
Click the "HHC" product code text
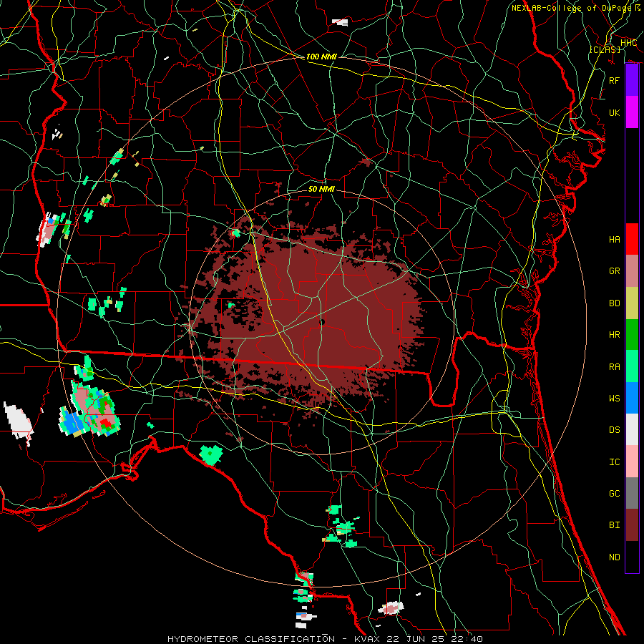click(x=628, y=43)
